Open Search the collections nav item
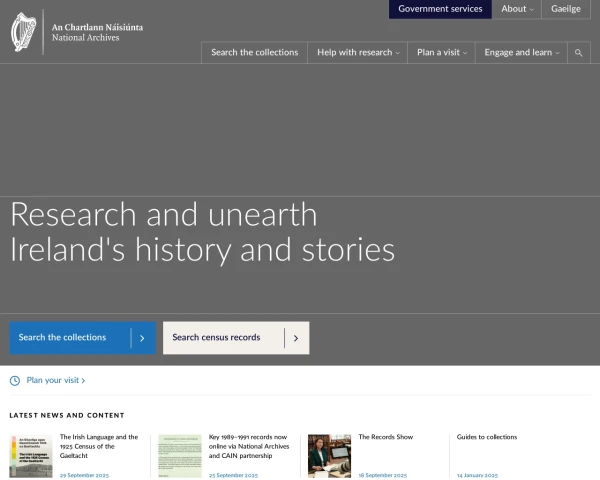Viewport: 600px width, 480px height. [254, 53]
